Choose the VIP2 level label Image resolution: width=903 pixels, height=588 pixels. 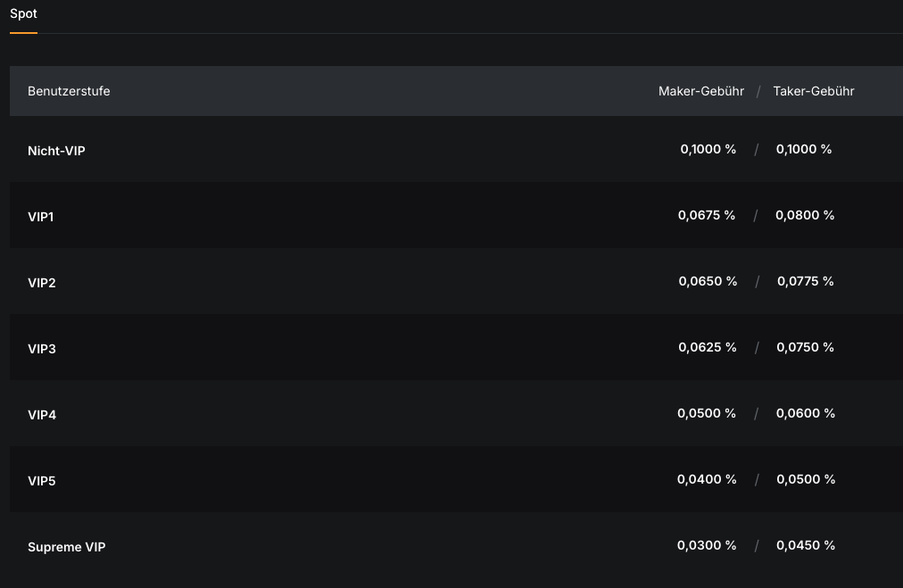(x=42, y=283)
